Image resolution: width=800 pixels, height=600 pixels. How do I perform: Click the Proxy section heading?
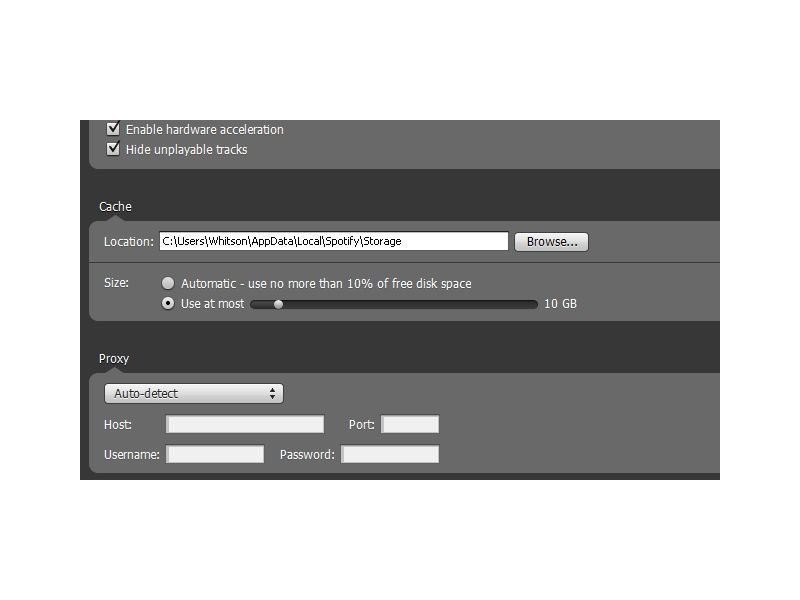114,359
